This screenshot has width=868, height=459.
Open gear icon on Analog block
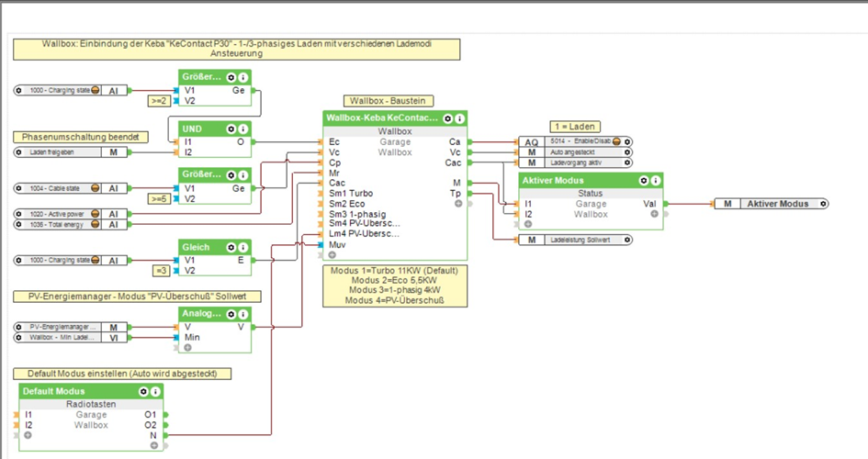click(231, 313)
